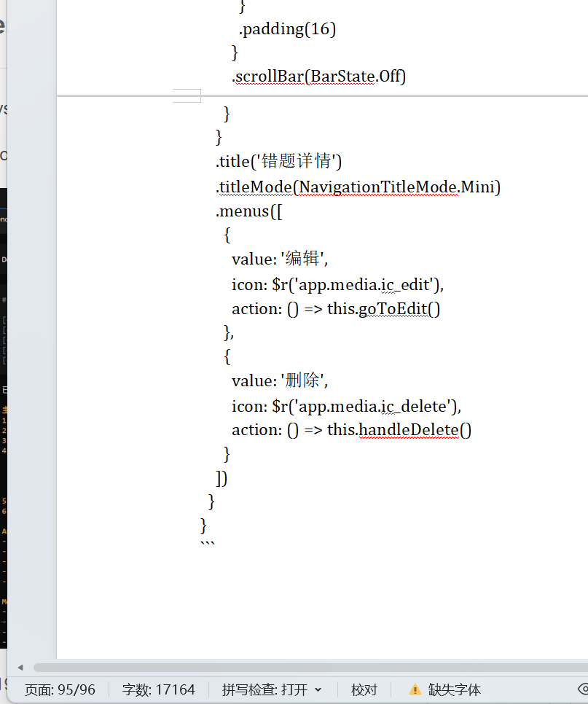The height and width of the screenshot is (704, 588).
Task: Click the line value: '编辑',
Action: click(x=280, y=259)
